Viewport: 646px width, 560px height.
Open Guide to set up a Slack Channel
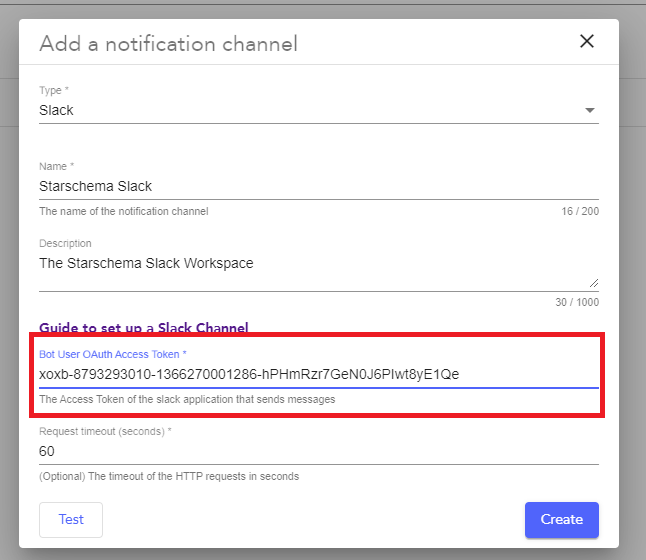(144, 328)
